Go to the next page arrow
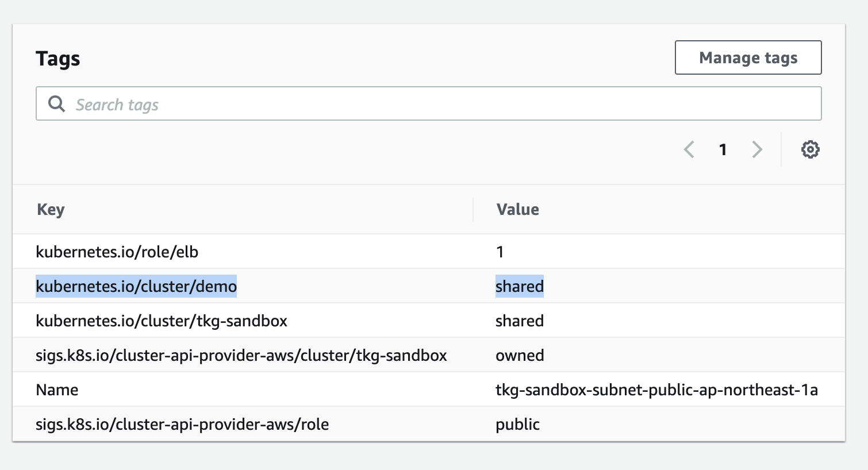Viewport: 868px width, 470px height. [x=757, y=150]
